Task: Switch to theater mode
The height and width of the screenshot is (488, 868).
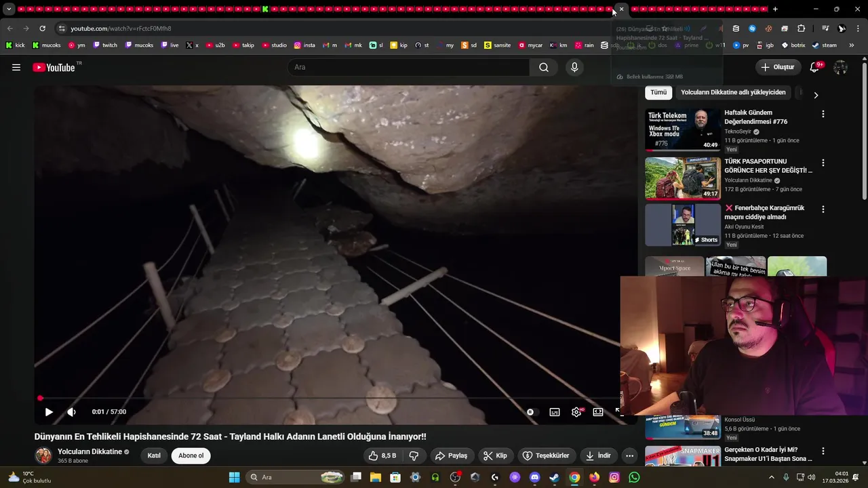Action: point(598,411)
